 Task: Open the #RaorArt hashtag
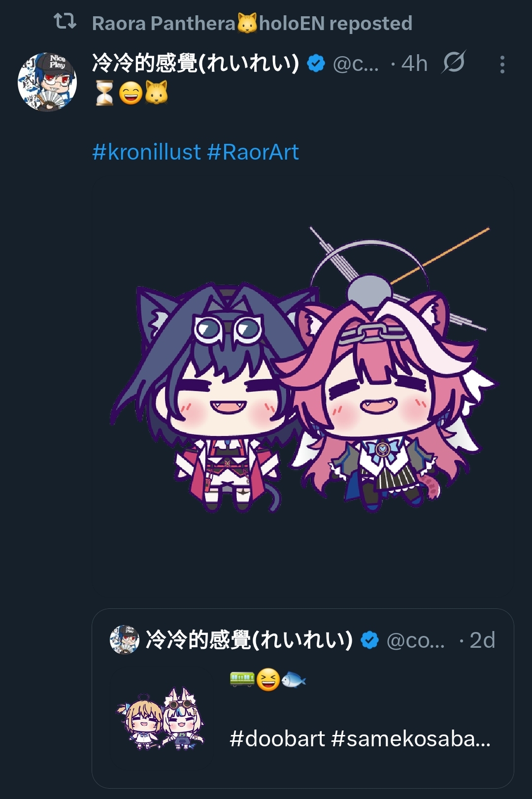(x=253, y=152)
